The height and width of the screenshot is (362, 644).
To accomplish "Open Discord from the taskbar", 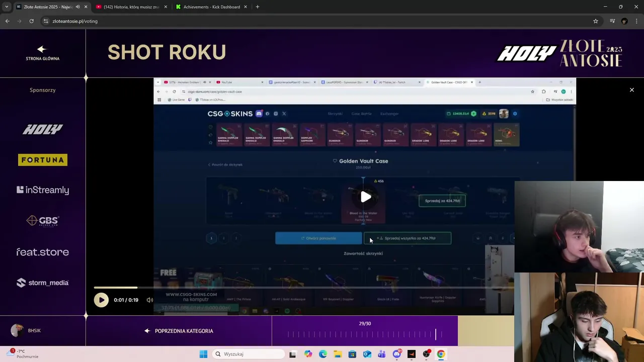I will (x=397, y=354).
